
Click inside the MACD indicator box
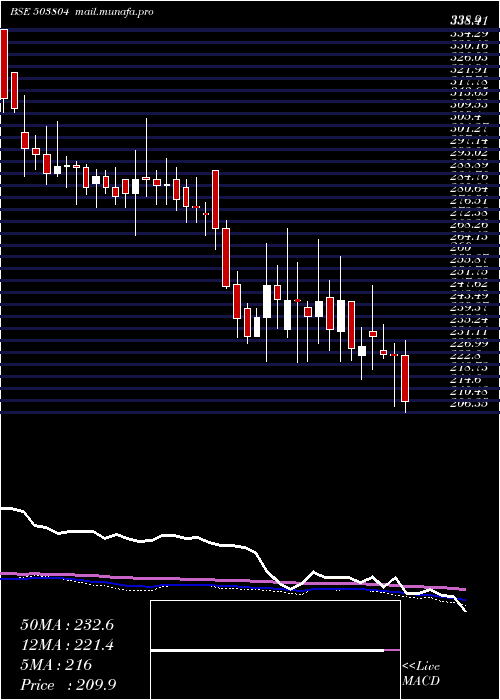[x=275, y=650]
